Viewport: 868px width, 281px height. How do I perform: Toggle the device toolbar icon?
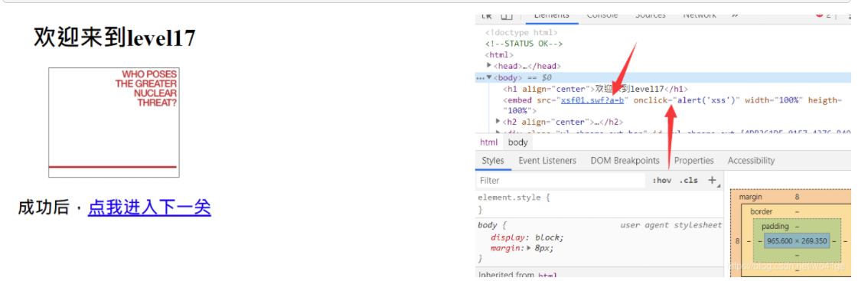coord(507,17)
